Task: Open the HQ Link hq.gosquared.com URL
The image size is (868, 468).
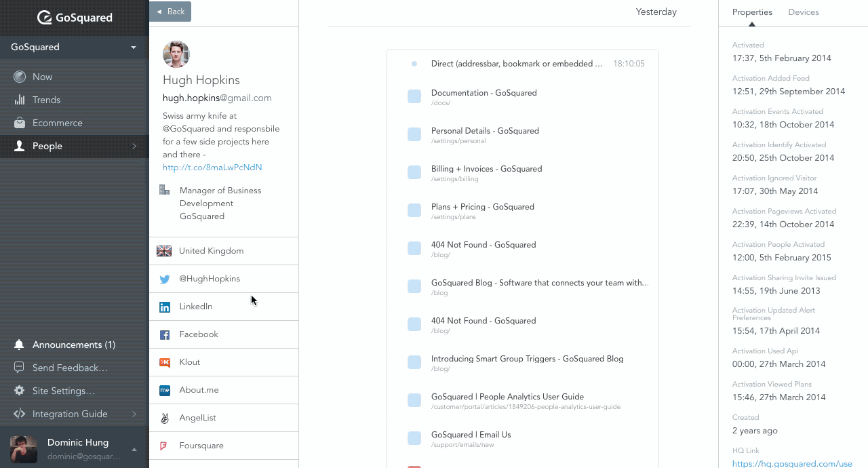Action: [x=792, y=464]
